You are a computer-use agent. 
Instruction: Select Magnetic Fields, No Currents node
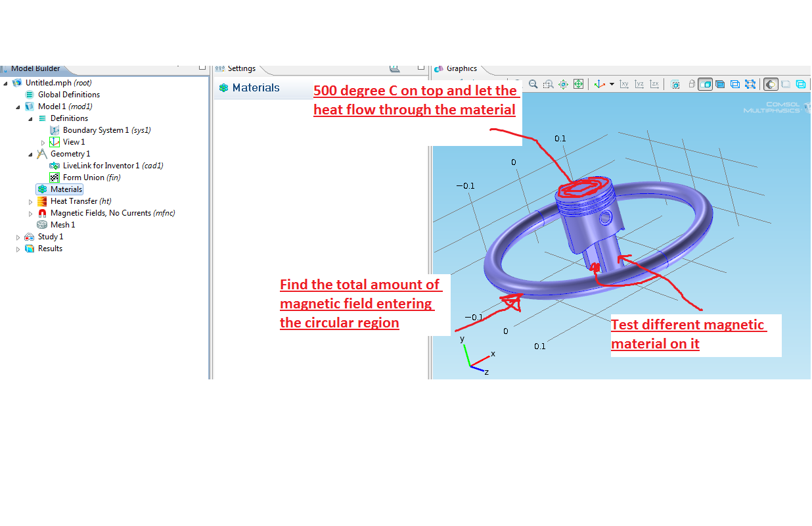pyautogui.click(x=112, y=213)
